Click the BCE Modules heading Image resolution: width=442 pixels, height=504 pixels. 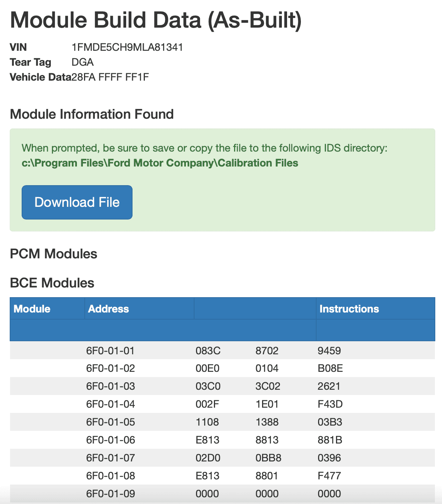[52, 283]
